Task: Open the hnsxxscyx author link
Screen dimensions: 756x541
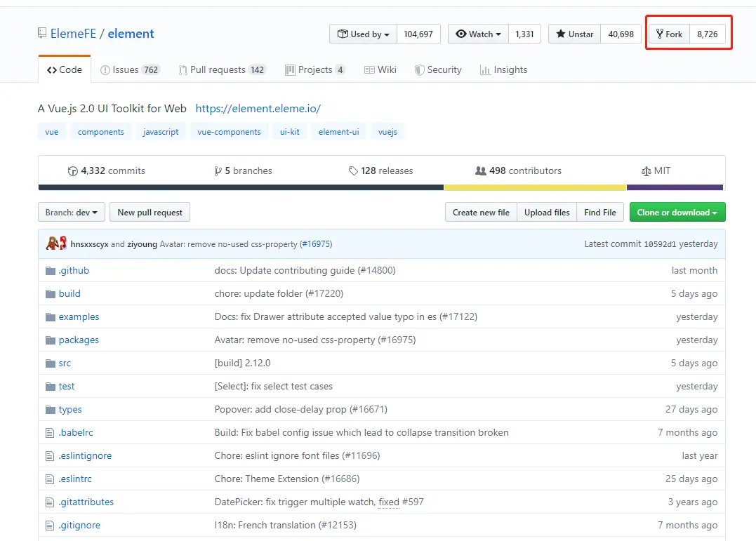Action: click(x=90, y=244)
